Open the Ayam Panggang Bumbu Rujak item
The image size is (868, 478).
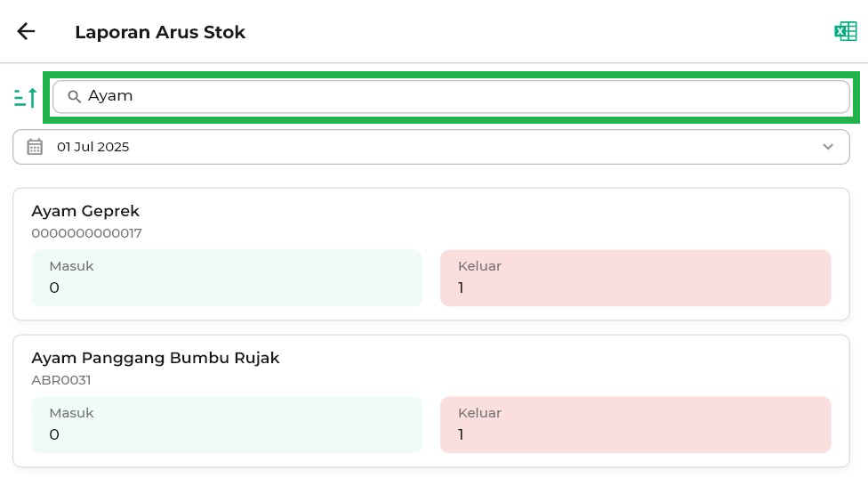pyautogui.click(x=156, y=358)
